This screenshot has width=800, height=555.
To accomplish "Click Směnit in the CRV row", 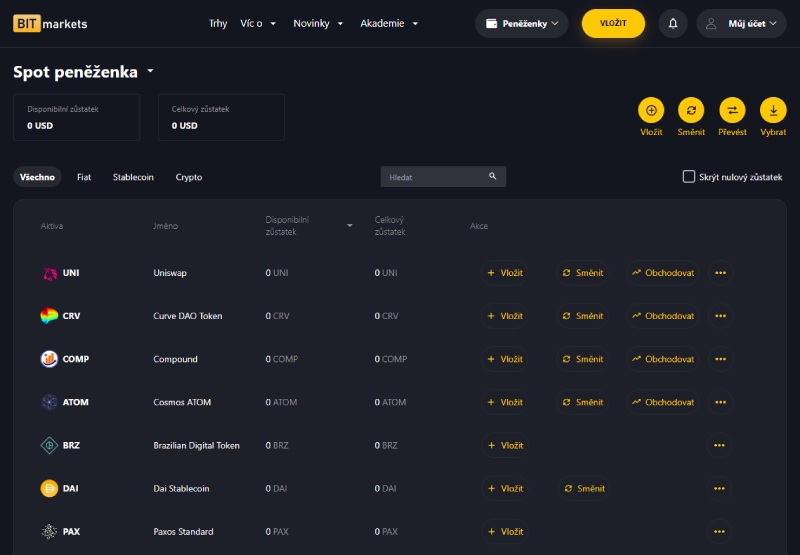I will click(x=583, y=316).
